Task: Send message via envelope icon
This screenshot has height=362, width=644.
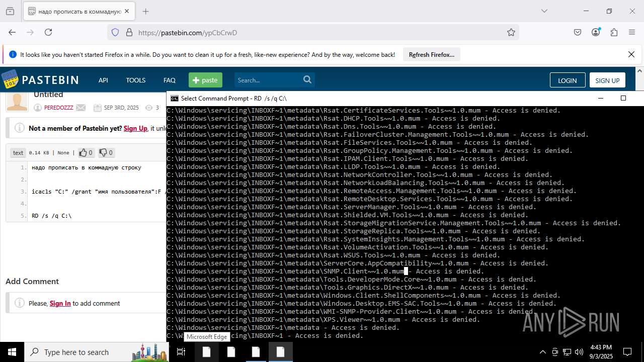Action: click(81, 108)
